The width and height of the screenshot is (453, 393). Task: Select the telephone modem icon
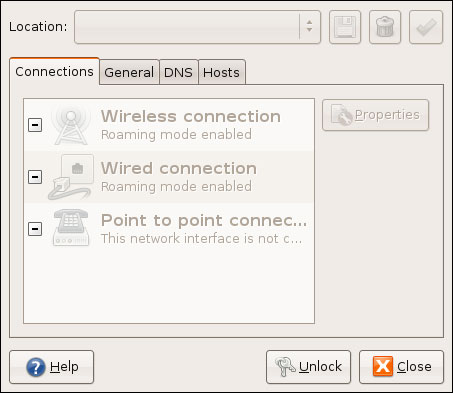pyautogui.click(x=71, y=228)
